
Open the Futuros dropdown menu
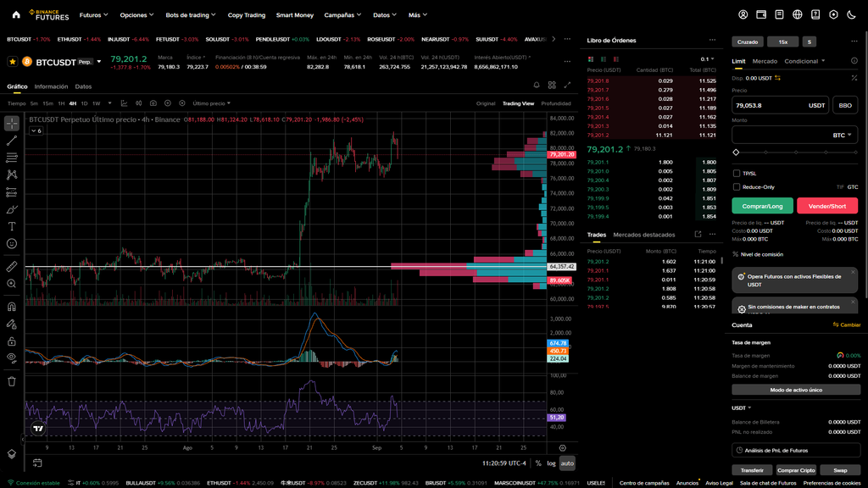(x=93, y=15)
